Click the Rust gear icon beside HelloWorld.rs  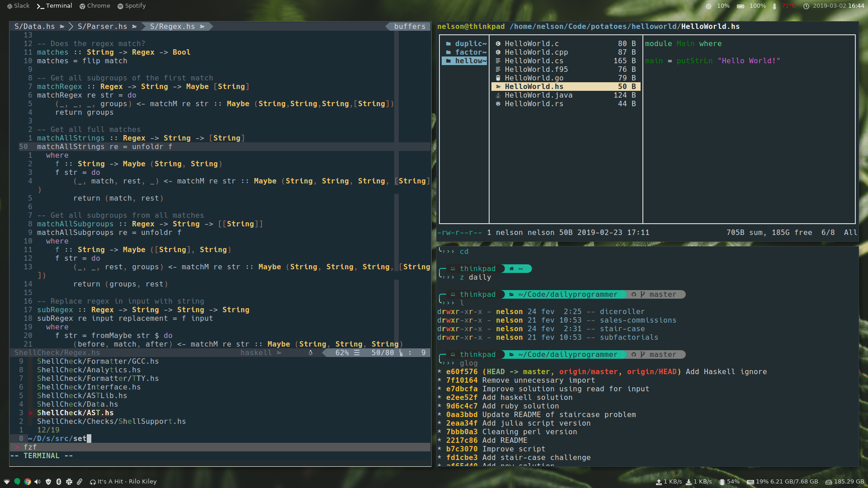498,104
